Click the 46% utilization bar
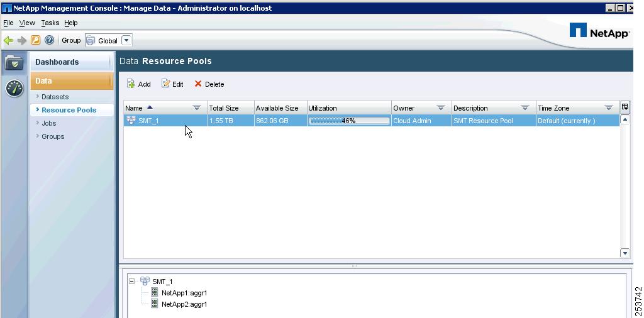Viewport: 644px width, 318px height. click(349, 121)
